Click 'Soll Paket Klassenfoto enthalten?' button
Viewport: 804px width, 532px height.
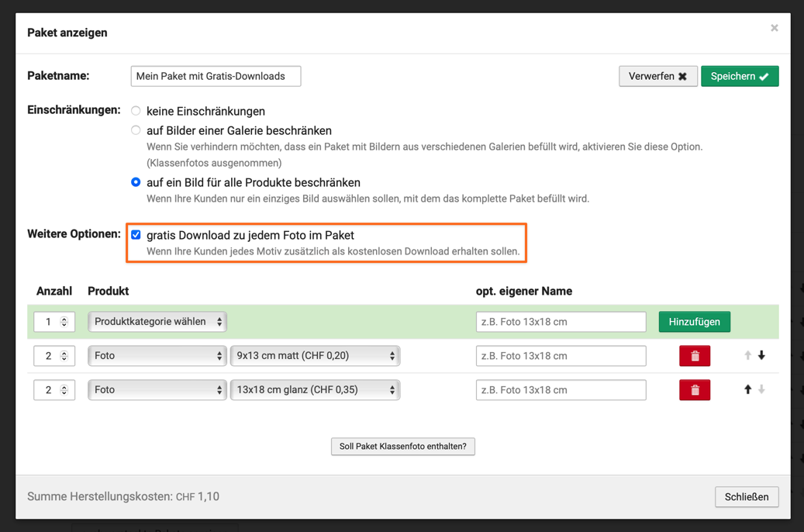(x=402, y=447)
